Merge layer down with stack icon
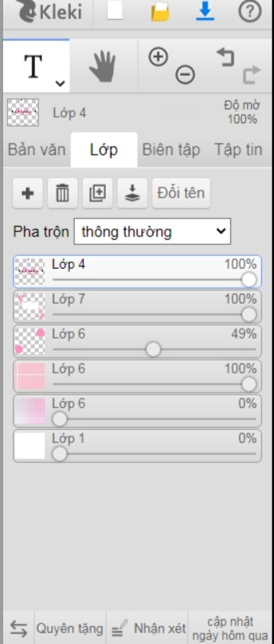 pyautogui.click(x=132, y=193)
